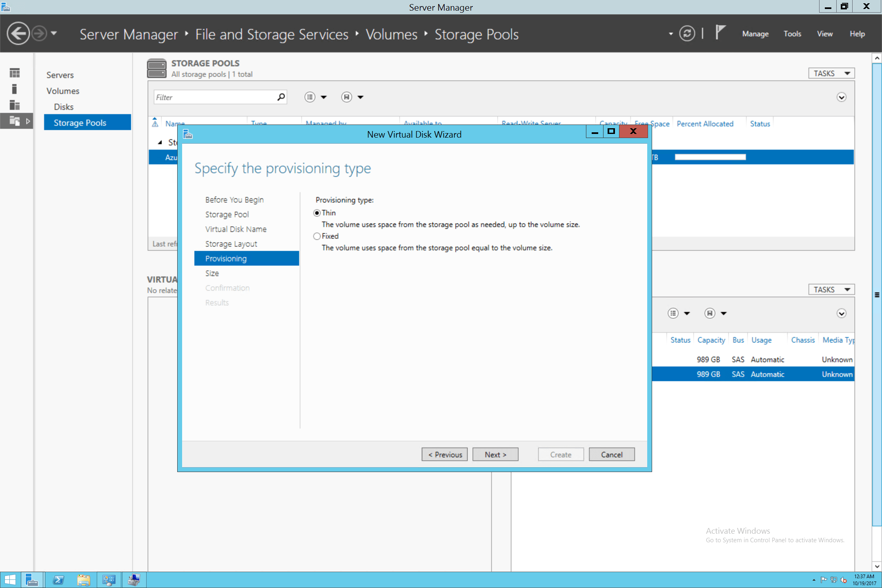Expand the physical disks section chevron
The width and height of the screenshot is (882, 588).
842,313
